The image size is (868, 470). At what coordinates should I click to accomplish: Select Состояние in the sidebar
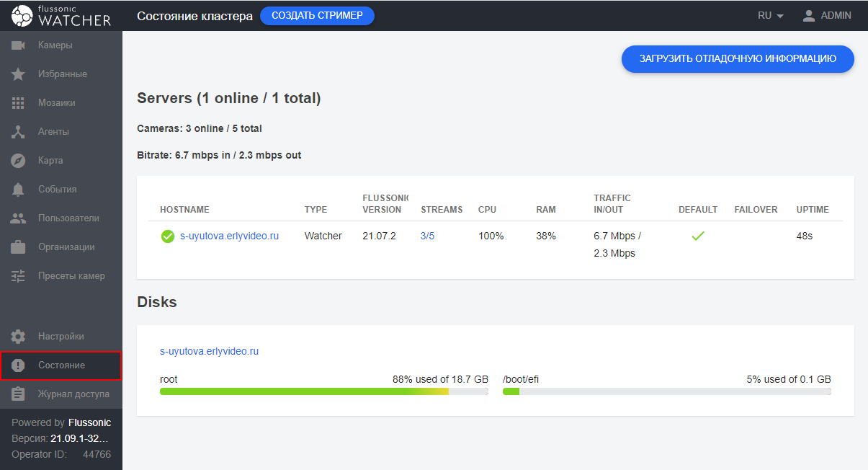pos(61,365)
